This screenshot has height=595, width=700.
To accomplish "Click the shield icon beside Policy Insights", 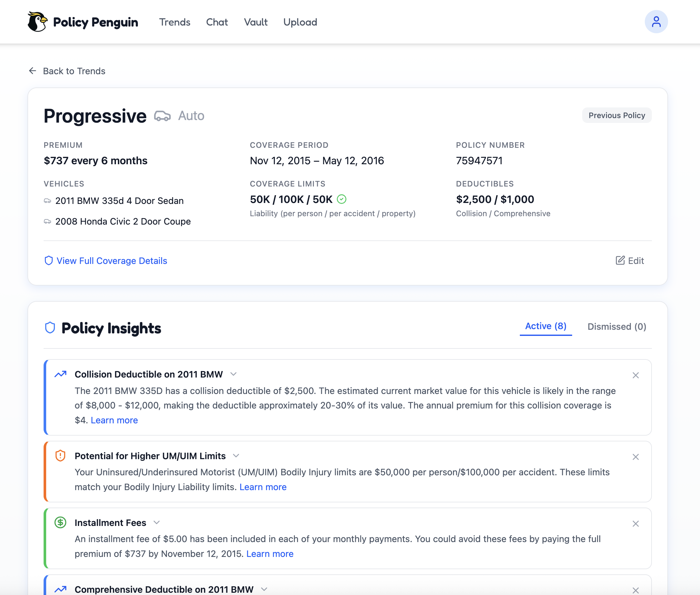I will pos(50,328).
